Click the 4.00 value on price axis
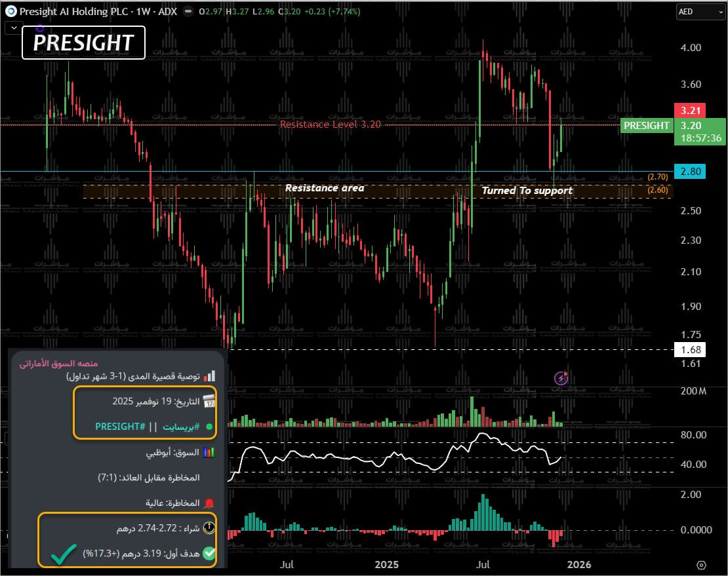 [x=691, y=48]
